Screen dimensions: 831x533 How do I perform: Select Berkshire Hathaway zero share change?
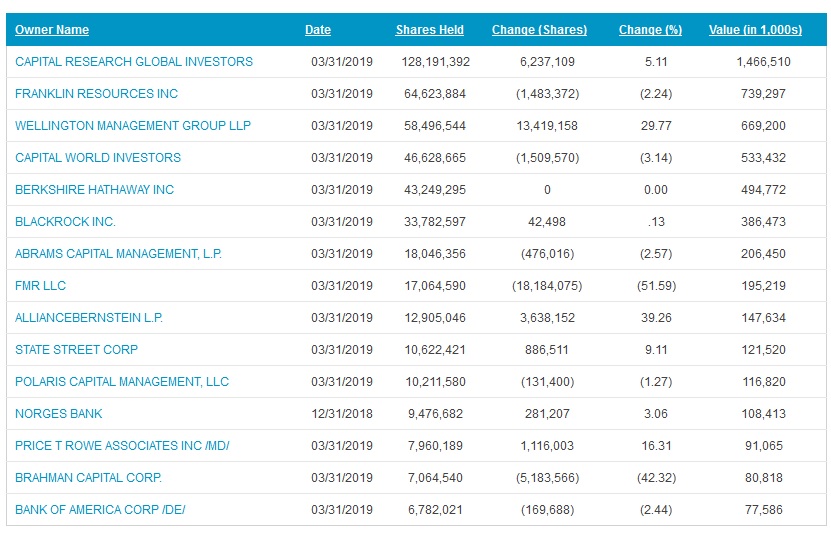(x=547, y=190)
